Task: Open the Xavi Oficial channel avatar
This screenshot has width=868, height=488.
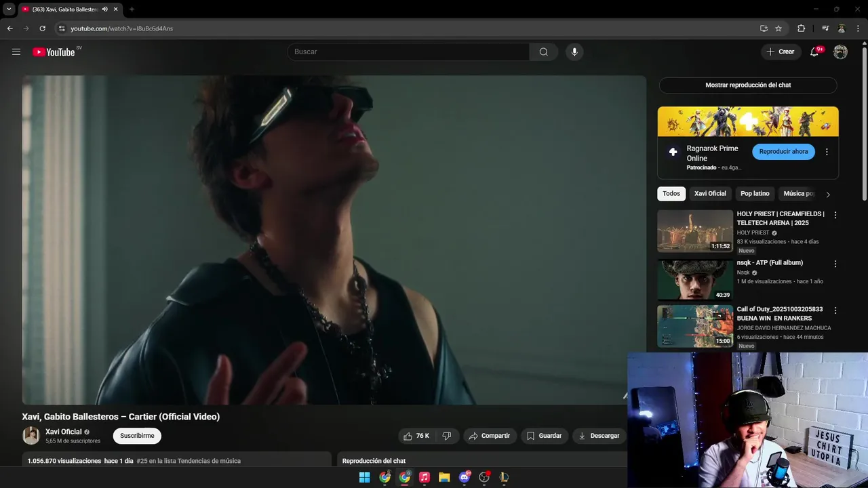Action: pos(31,436)
